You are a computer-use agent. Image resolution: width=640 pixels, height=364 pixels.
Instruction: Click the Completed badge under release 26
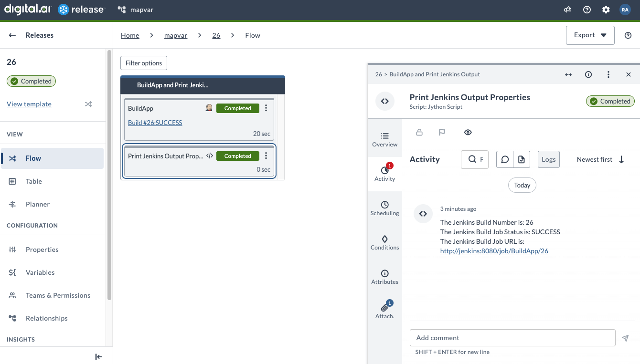point(32,81)
